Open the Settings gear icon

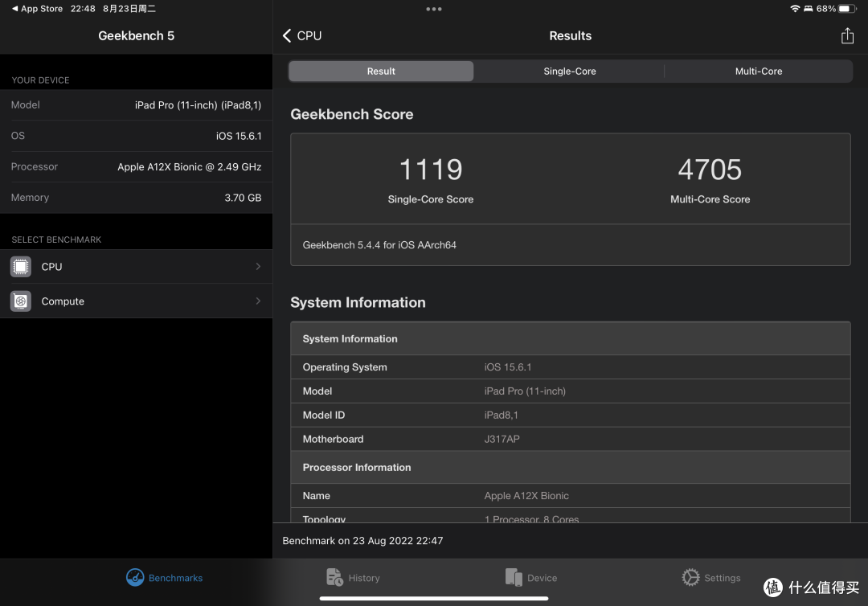pyautogui.click(x=691, y=577)
